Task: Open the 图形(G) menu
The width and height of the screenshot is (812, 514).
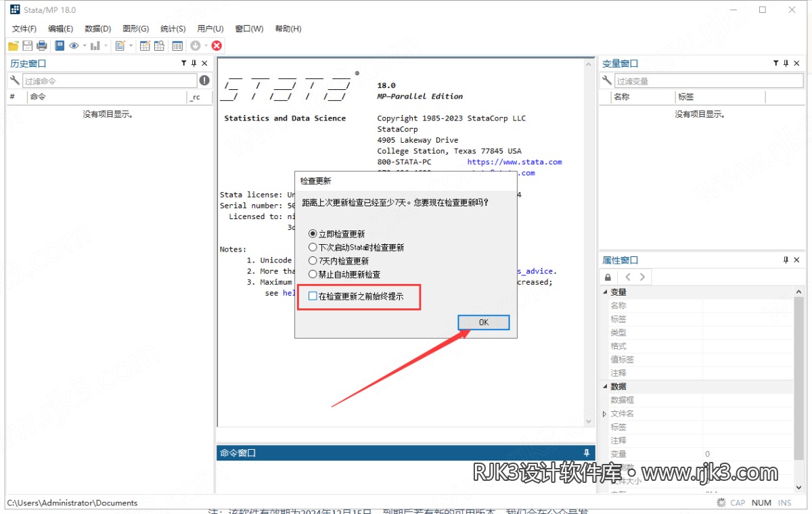Action: click(135, 28)
